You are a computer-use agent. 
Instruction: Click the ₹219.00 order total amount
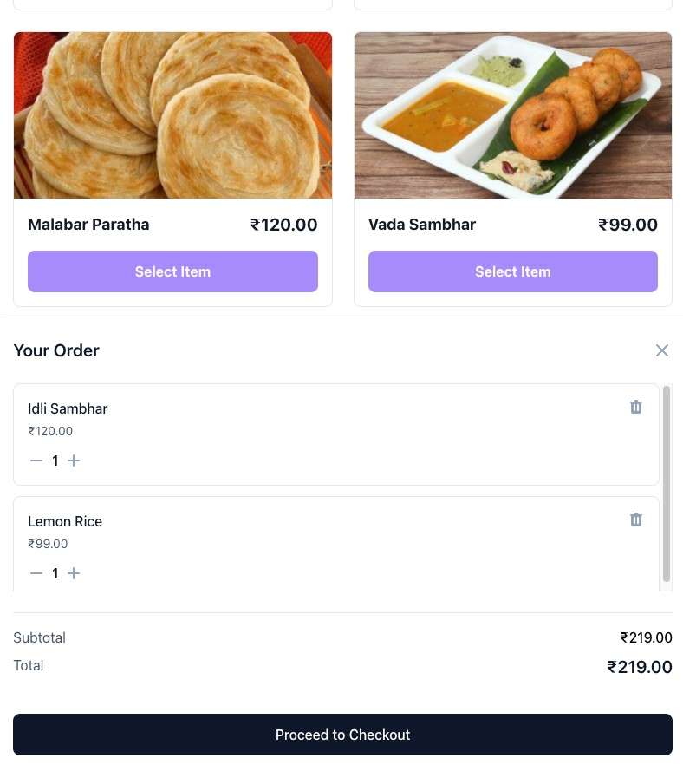pos(640,667)
